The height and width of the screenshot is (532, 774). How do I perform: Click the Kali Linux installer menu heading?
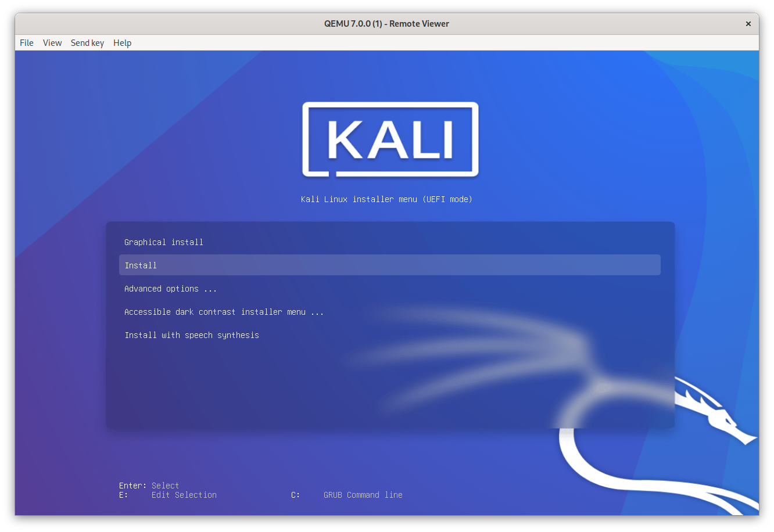(386, 199)
